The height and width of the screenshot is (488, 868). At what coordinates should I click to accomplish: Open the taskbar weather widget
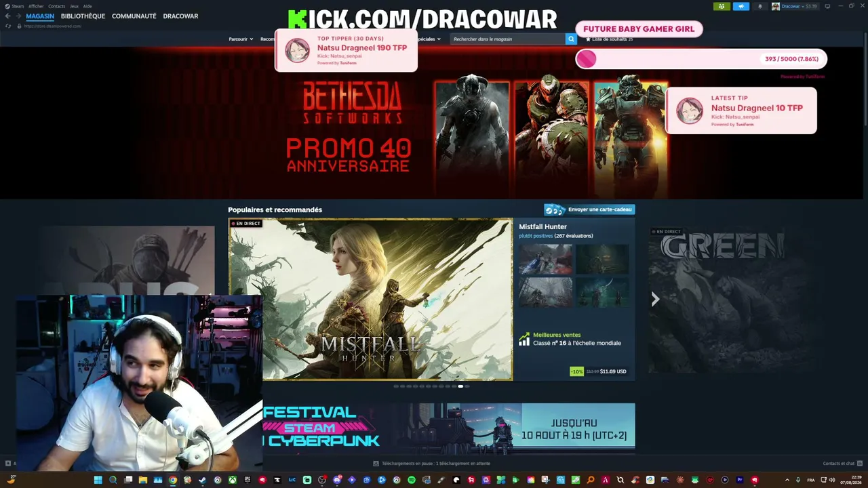pyautogui.click(x=13, y=479)
